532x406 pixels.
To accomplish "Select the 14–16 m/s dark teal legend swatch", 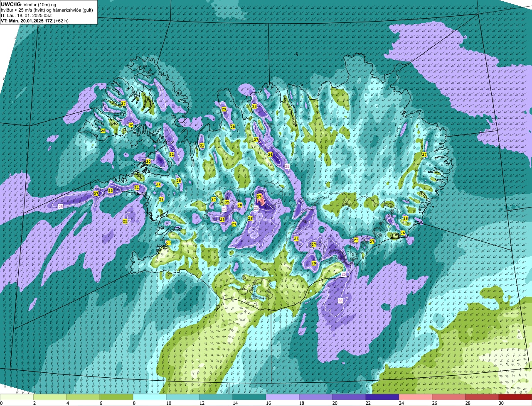I will click(249, 397).
